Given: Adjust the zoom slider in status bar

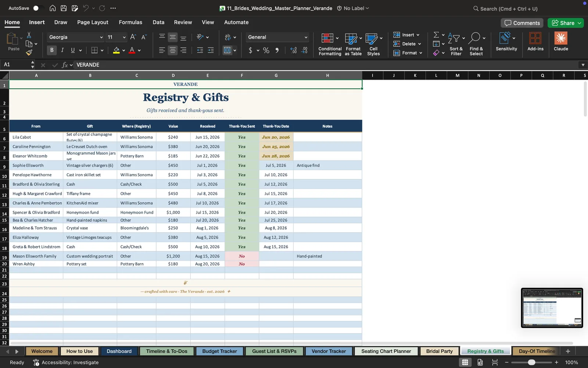Looking at the screenshot, I should click(x=531, y=362).
